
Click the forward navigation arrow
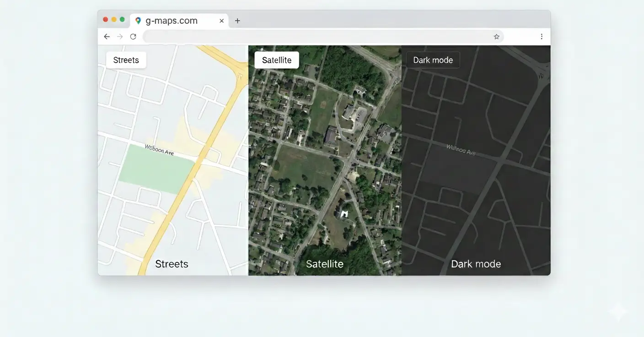click(x=120, y=37)
